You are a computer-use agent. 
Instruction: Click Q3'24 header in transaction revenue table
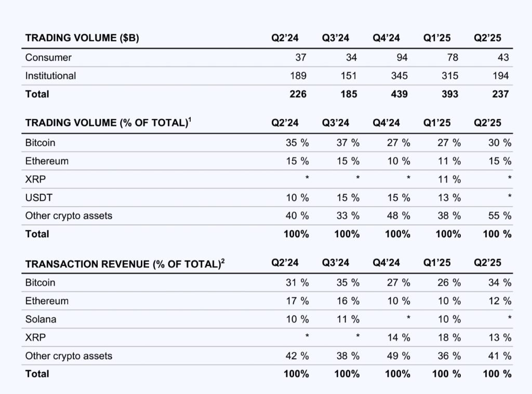(x=336, y=263)
